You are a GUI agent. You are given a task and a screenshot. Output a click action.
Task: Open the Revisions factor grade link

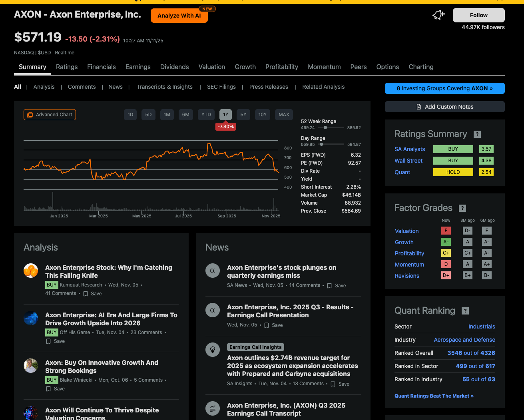(407, 276)
